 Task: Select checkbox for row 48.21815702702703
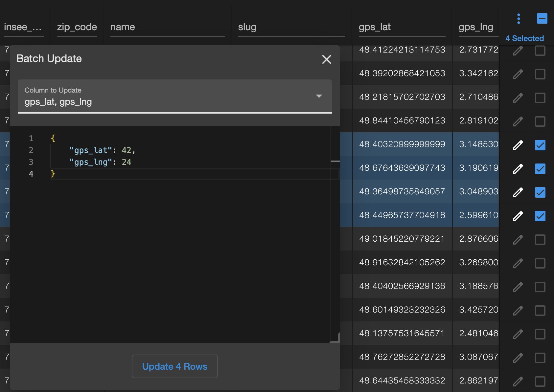540,98
